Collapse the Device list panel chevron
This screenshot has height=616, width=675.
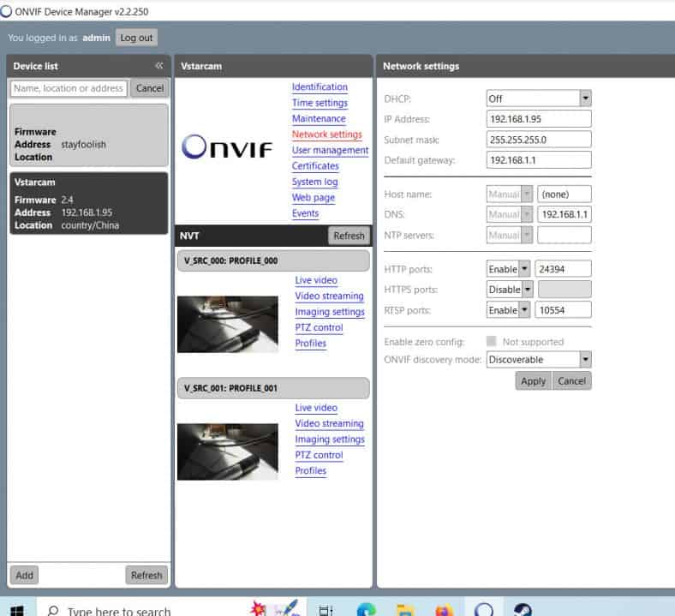pyautogui.click(x=158, y=66)
